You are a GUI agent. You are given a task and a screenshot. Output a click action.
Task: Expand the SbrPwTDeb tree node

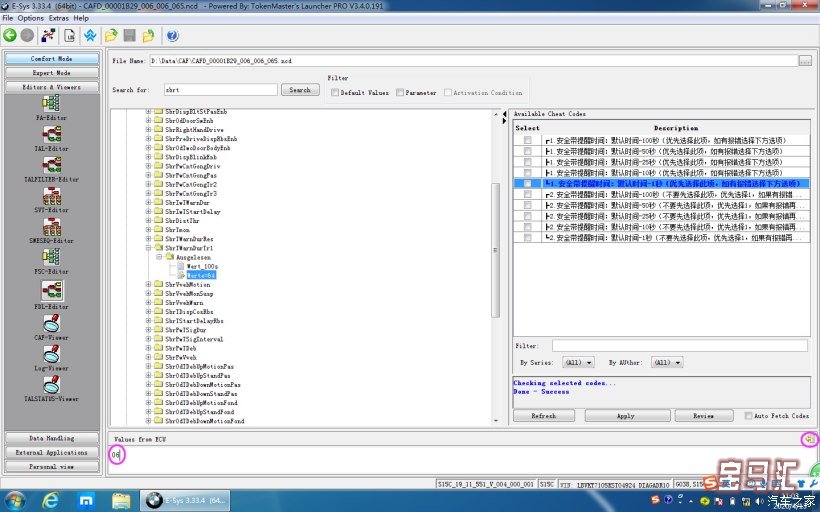coord(149,348)
